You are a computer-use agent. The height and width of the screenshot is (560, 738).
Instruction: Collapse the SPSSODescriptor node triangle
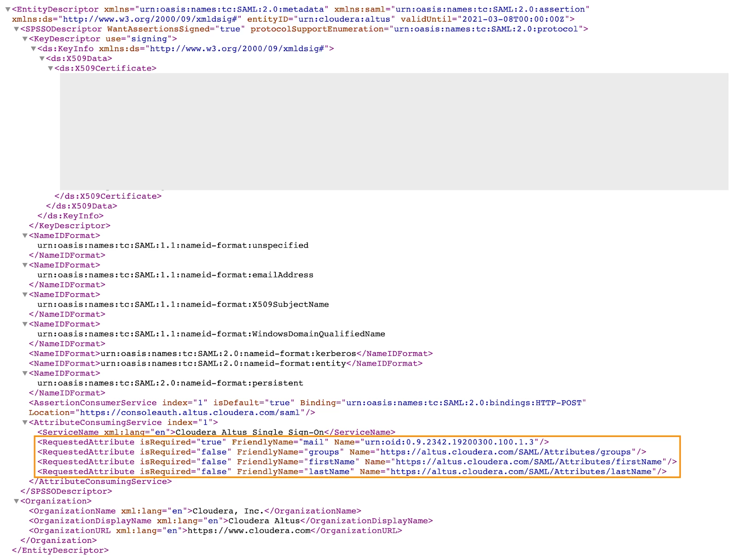(x=16, y=29)
